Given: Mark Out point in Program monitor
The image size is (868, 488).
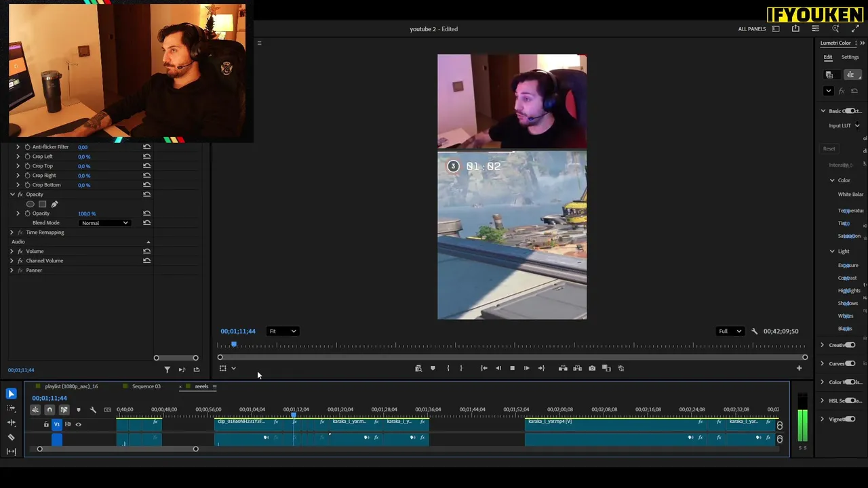Looking at the screenshot, I should pyautogui.click(x=461, y=368).
